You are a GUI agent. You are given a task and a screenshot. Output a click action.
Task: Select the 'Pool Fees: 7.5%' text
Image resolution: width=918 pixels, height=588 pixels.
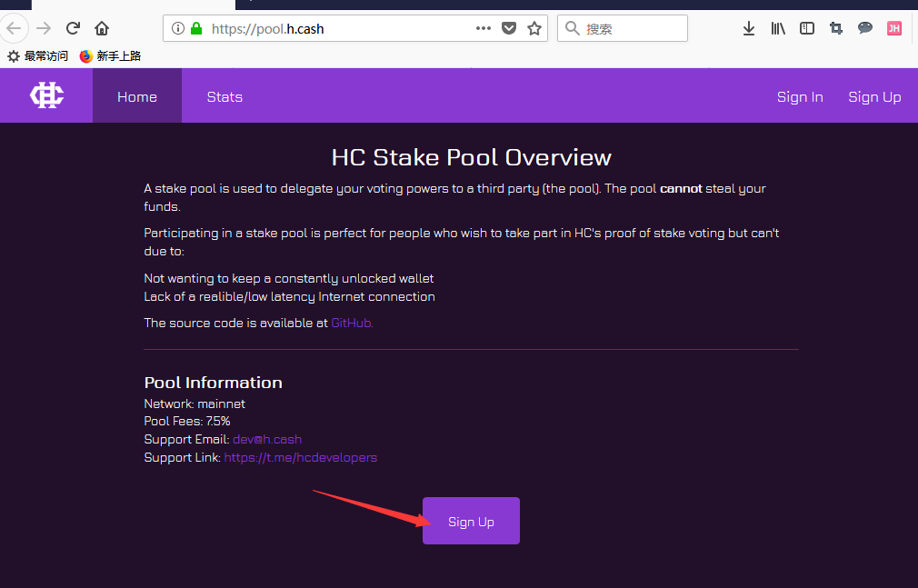[187, 421]
